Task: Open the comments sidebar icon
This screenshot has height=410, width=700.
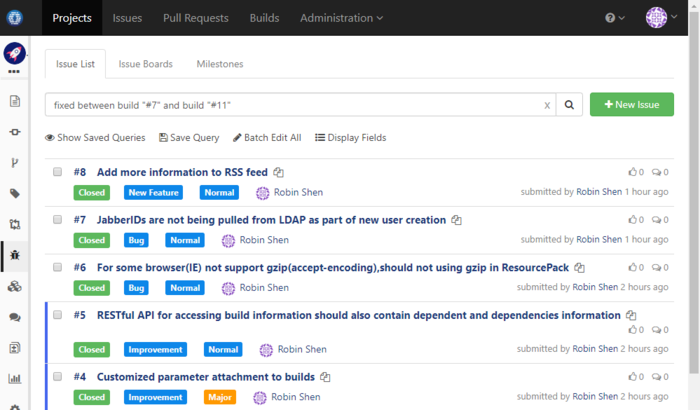Action: (x=15, y=317)
